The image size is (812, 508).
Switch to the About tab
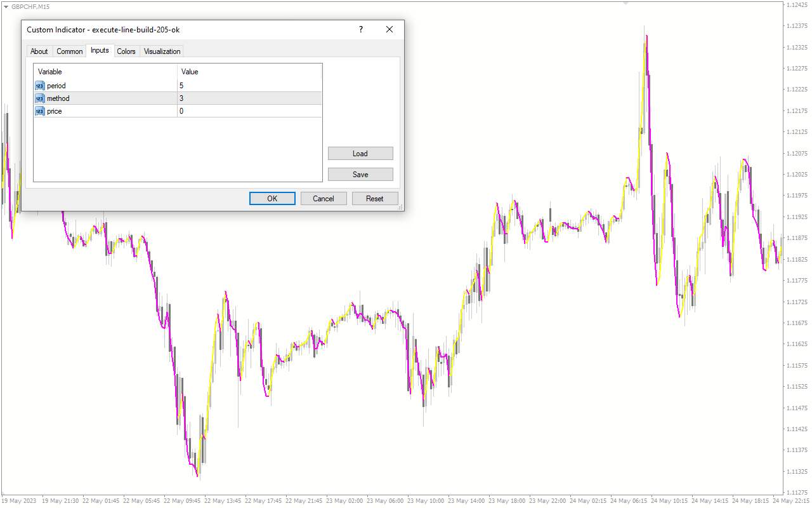click(39, 51)
